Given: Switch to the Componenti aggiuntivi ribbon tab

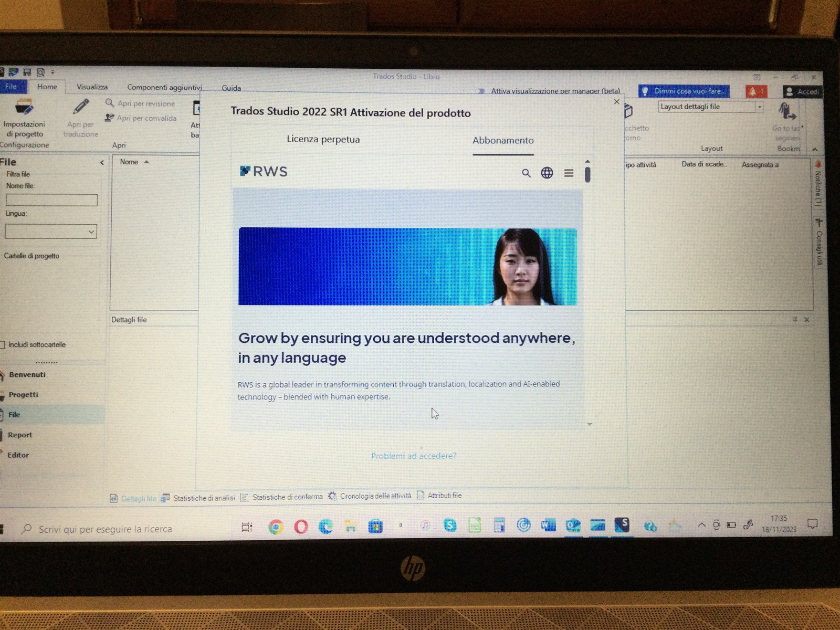Looking at the screenshot, I should [x=164, y=87].
